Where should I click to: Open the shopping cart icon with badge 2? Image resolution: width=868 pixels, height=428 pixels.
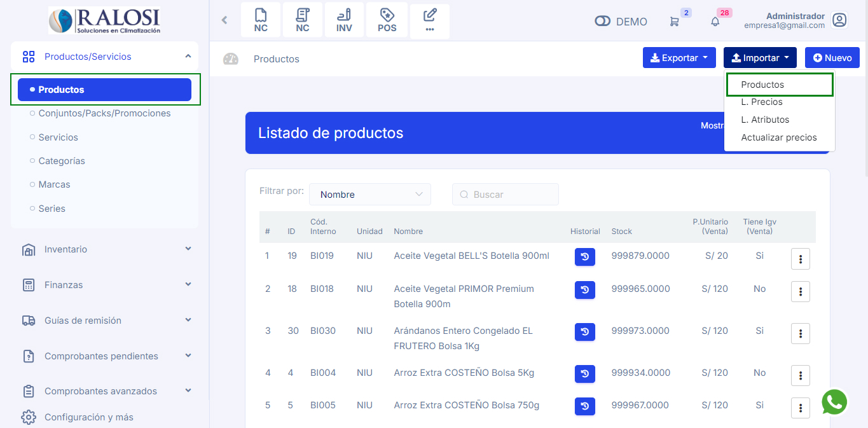pos(674,22)
